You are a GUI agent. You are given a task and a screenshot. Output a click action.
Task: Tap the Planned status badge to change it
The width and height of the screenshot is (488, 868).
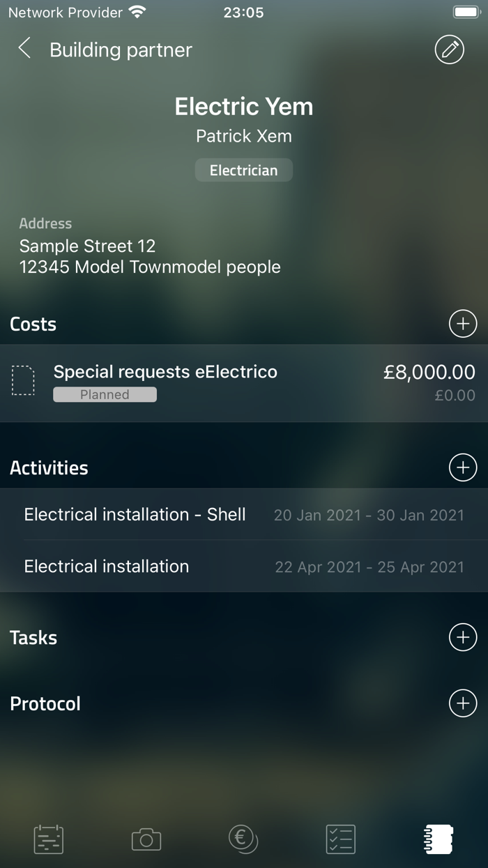tap(105, 394)
